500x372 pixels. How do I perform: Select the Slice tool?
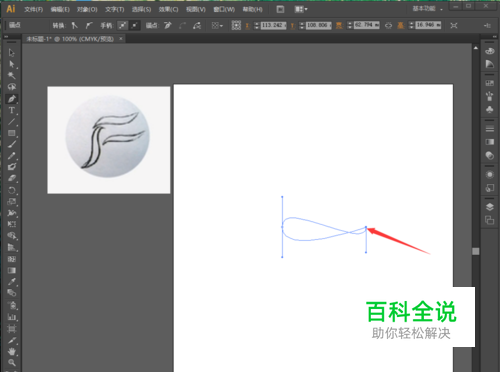click(x=12, y=340)
